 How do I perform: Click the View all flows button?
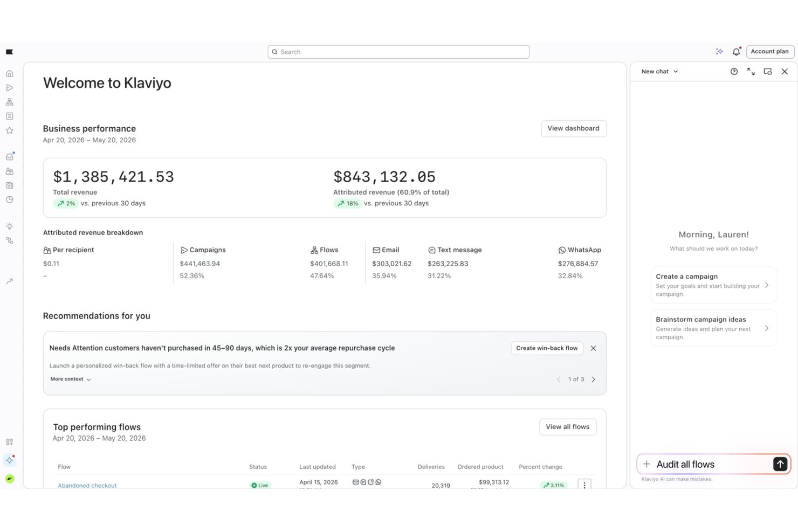pos(568,427)
